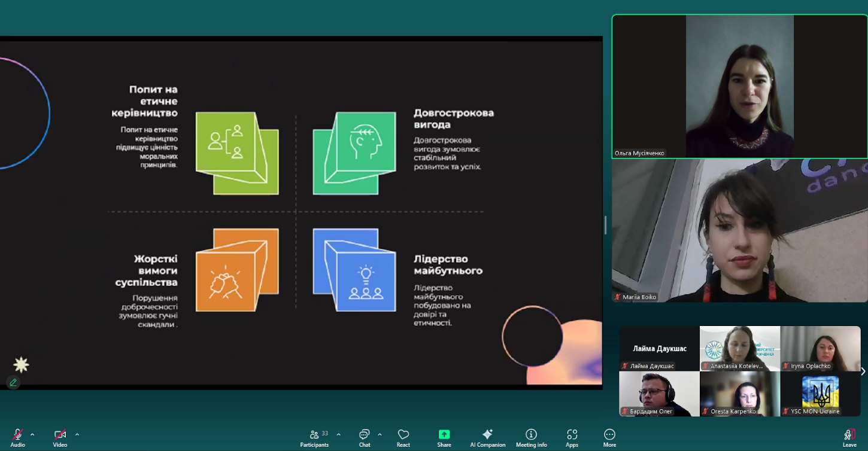Expand audio options arrow next to Audio
868x451 pixels.
[x=32, y=434]
